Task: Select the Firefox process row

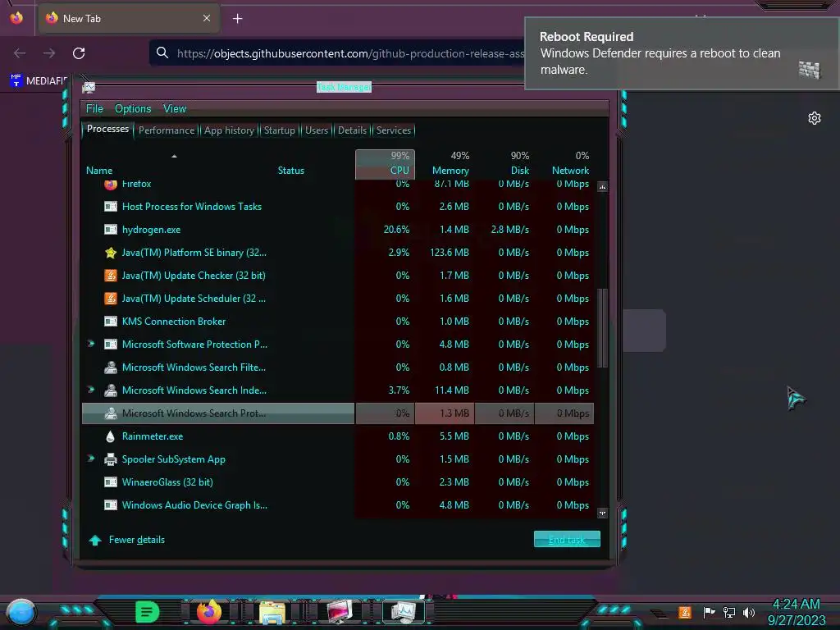Action: coord(338,185)
